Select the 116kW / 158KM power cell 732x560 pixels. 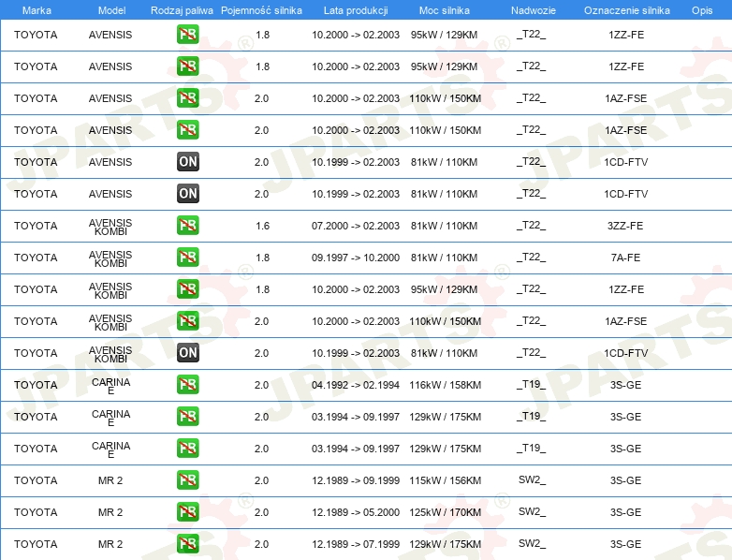pos(445,385)
